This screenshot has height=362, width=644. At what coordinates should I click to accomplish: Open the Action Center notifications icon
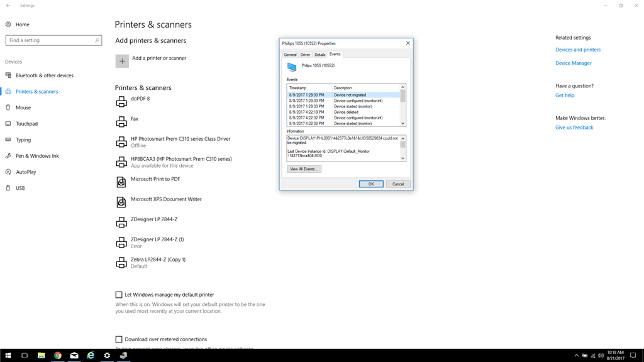[x=633, y=356]
